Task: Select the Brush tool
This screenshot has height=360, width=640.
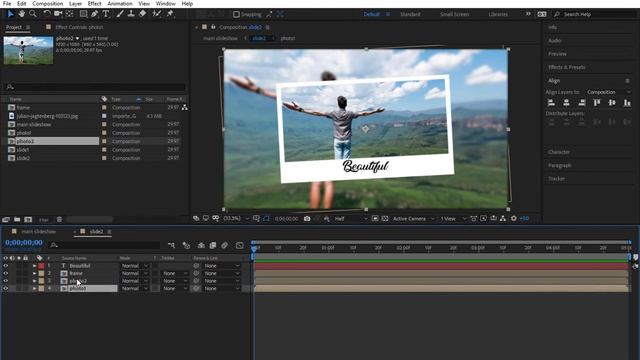Action: (x=120, y=14)
